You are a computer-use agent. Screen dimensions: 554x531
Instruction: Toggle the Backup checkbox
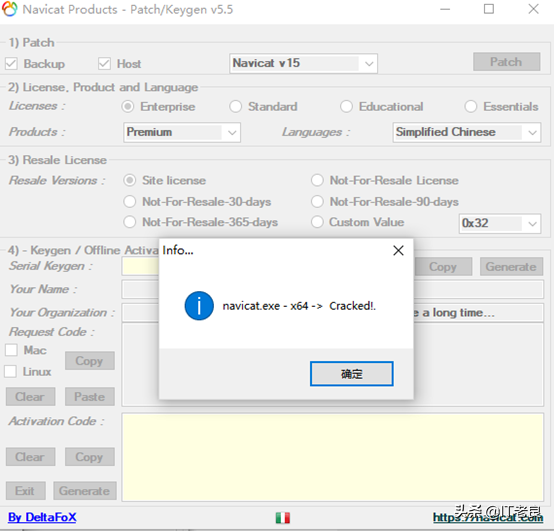point(11,64)
